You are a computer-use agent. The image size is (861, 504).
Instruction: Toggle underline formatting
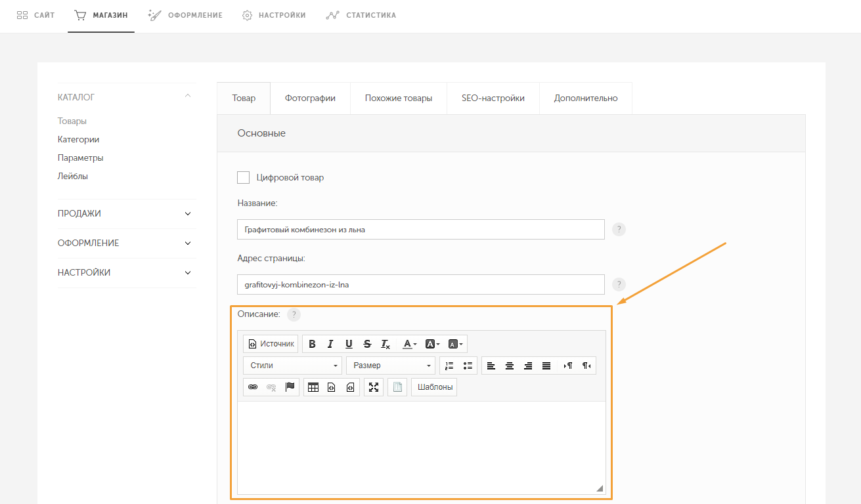pos(349,344)
